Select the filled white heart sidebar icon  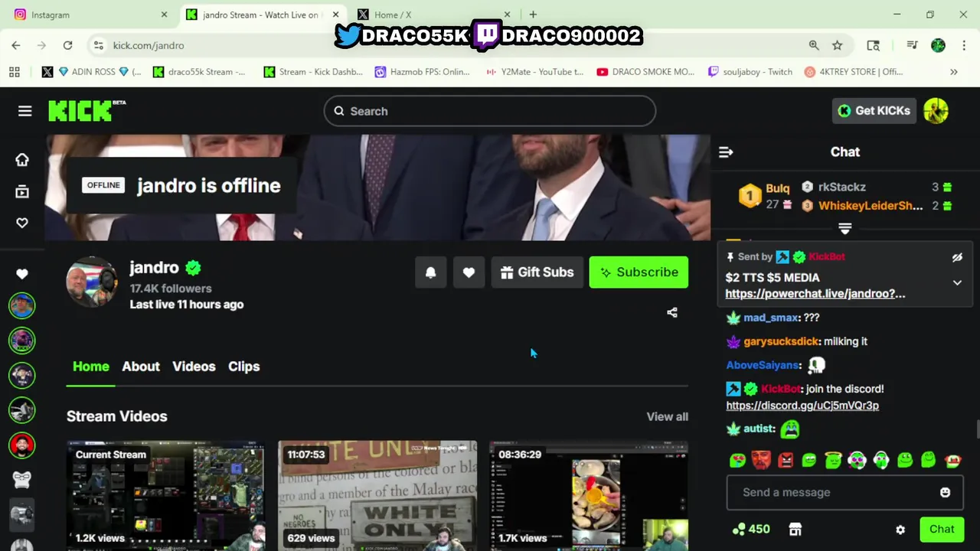click(x=22, y=274)
